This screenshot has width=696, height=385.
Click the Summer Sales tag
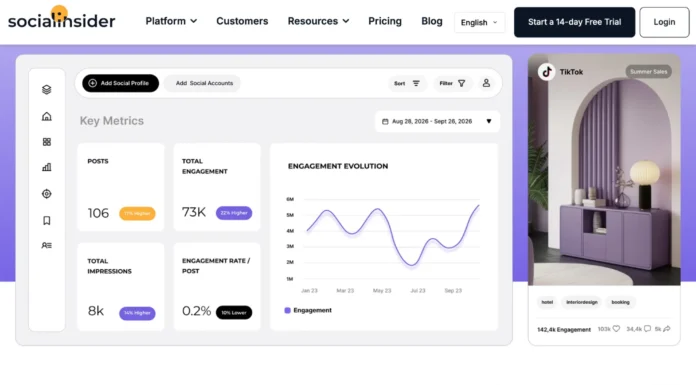(649, 71)
